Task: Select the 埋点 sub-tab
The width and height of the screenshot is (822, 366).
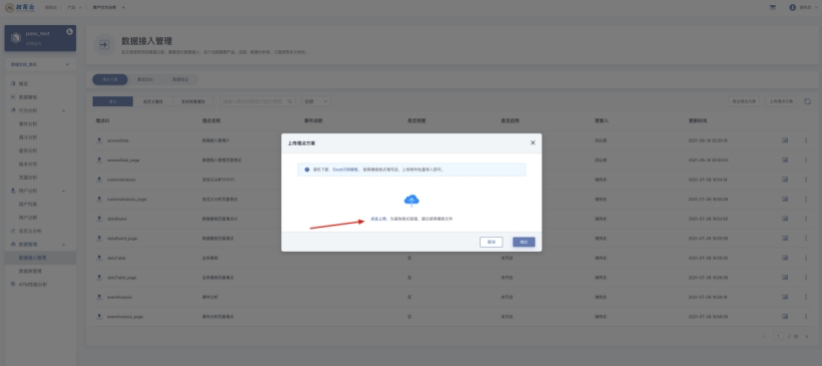Action: (x=113, y=101)
